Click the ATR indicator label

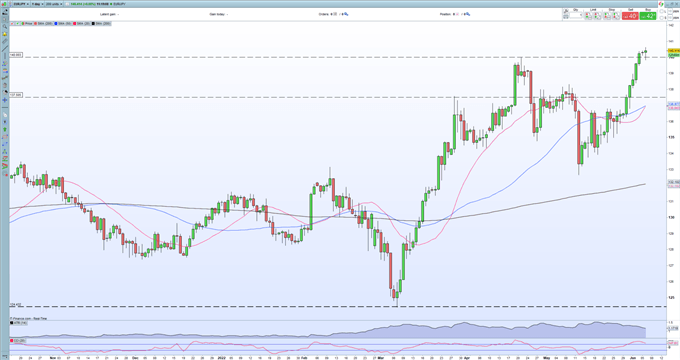18,323
